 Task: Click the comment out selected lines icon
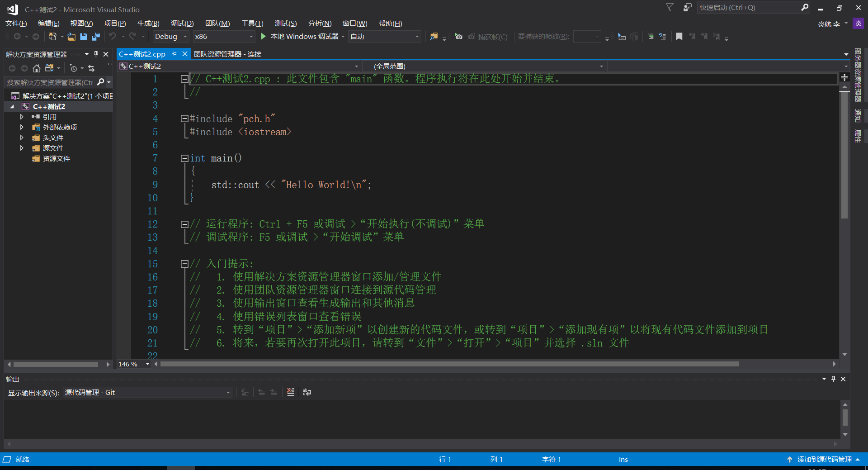tap(651, 36)
